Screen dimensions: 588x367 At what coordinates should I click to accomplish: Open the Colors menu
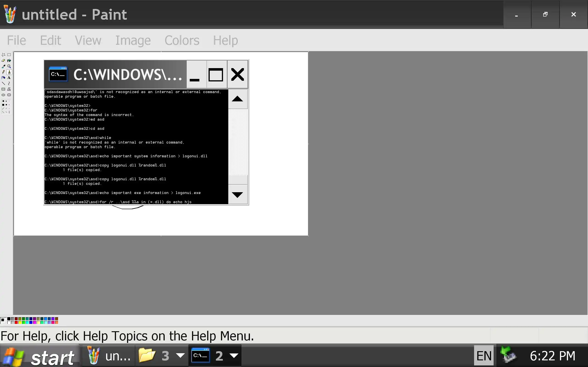point(182,40)
